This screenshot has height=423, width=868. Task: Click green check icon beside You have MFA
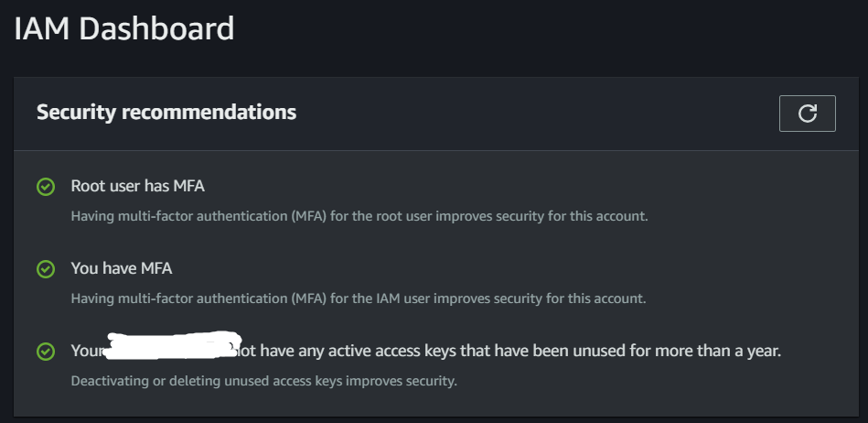[x=45, y=269]
